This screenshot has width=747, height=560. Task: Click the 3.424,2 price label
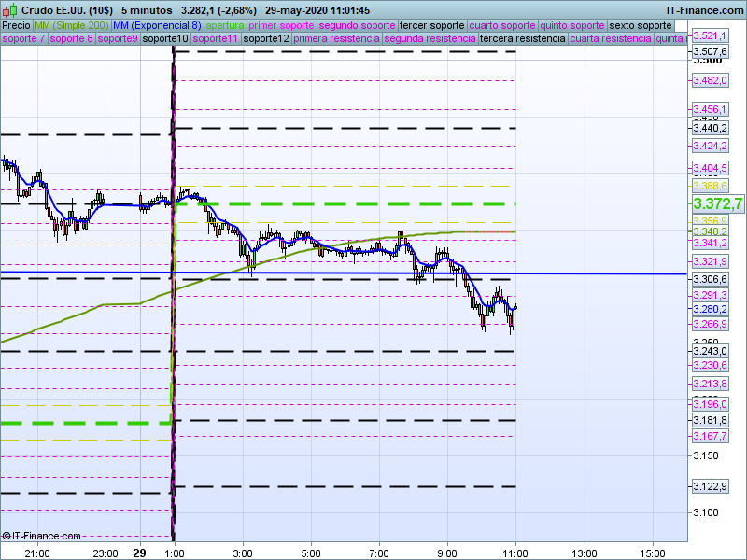tap(710, 146)
